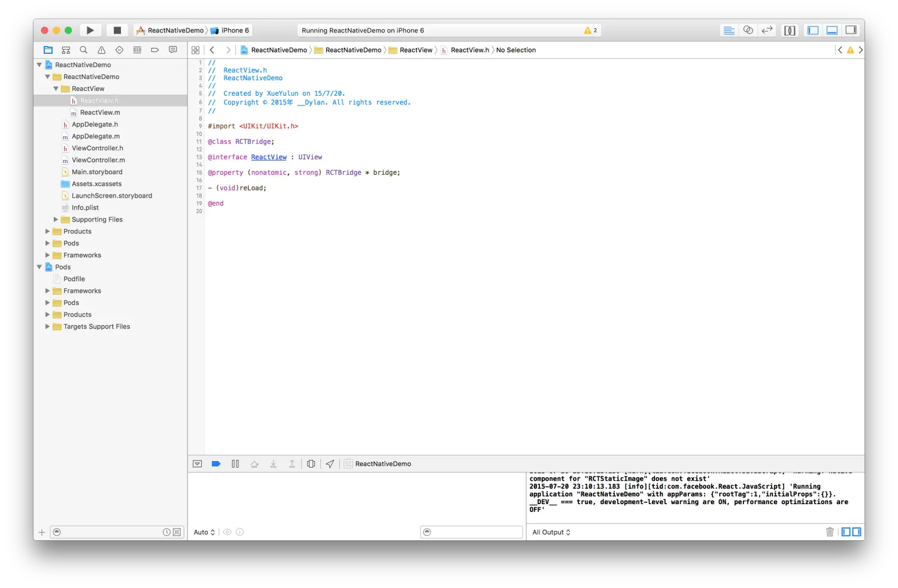
Task: Simulate location arrow icon
Action: point(330,464)
